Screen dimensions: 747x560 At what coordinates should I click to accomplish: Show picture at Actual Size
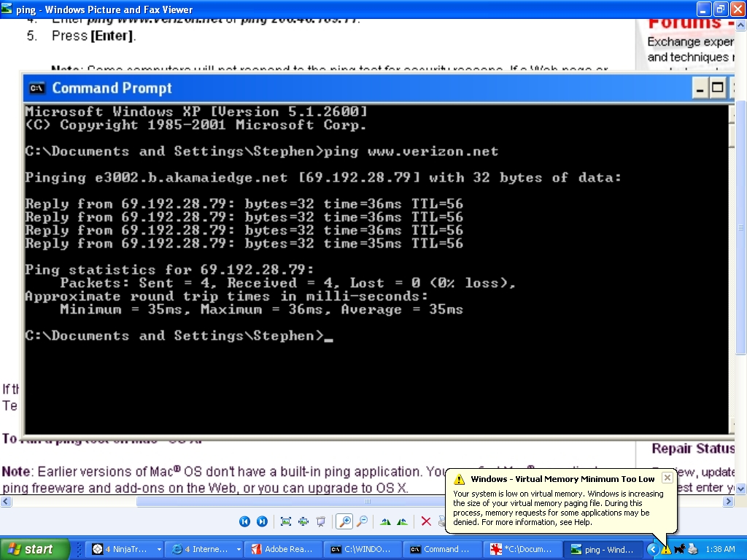pyautogui.click(x=303, y=521)
